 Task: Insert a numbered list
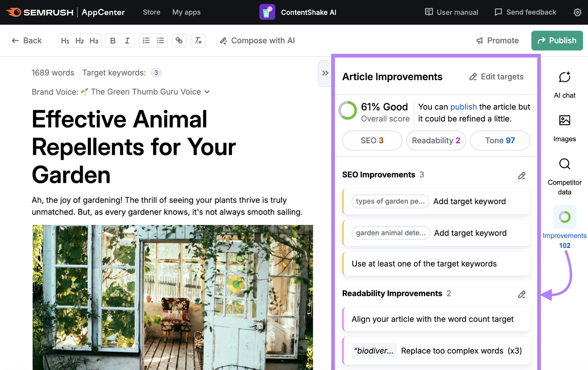click(146, 40)
